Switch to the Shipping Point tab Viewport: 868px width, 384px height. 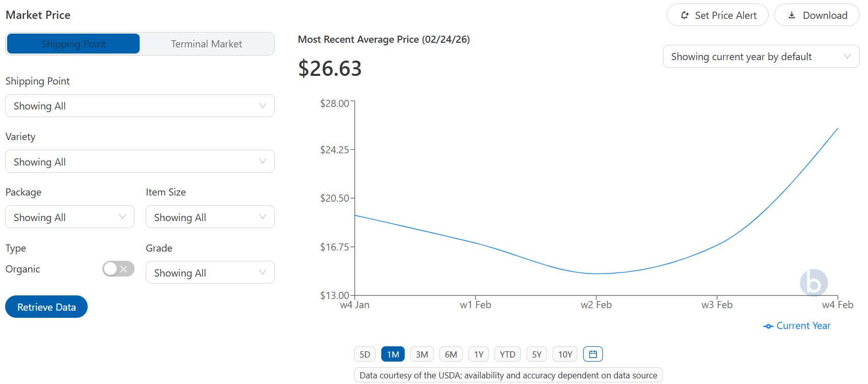tap(73, 44)
